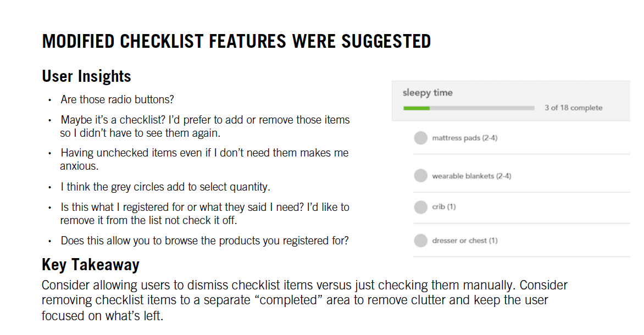
Task: Click the "Are those radio buttons?" bullet
Action: (x=117, y=99)
